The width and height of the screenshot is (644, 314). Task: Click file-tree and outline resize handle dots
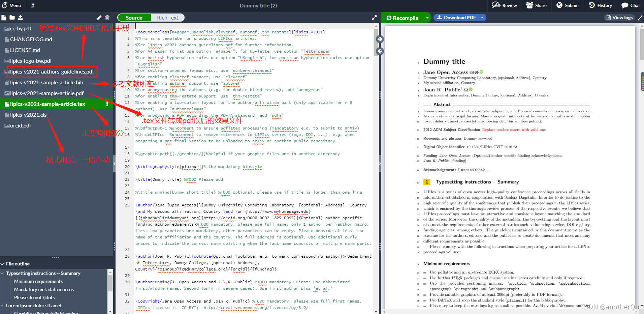coord(56,257)
